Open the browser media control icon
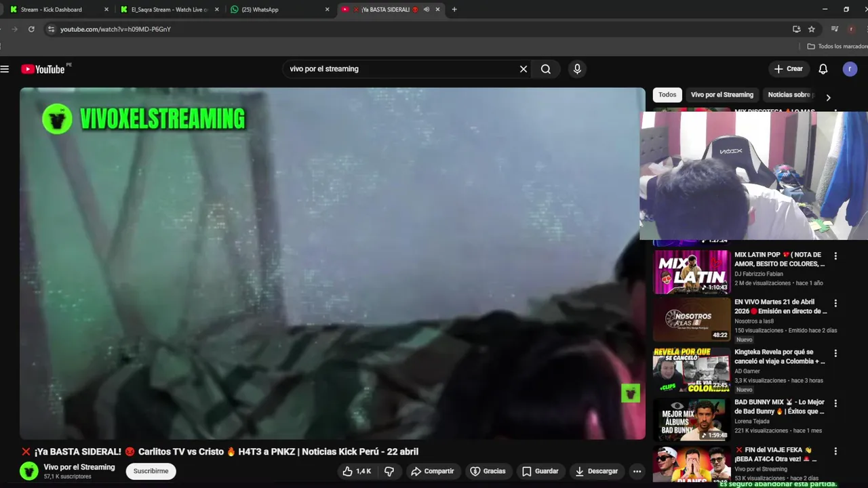The width and height of the screenshot is (868, 488). pos(835,29)
